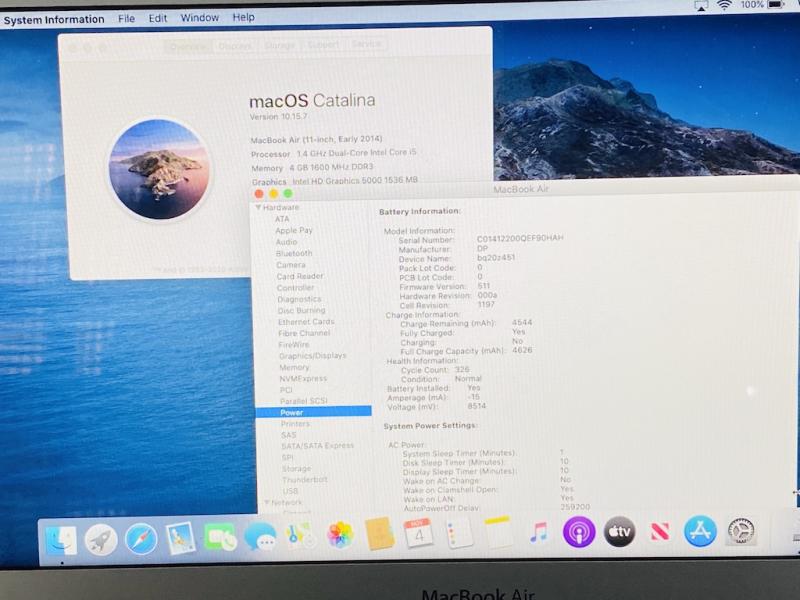Click the AirPlay display icon in menu bar

[x=701, y=5]
